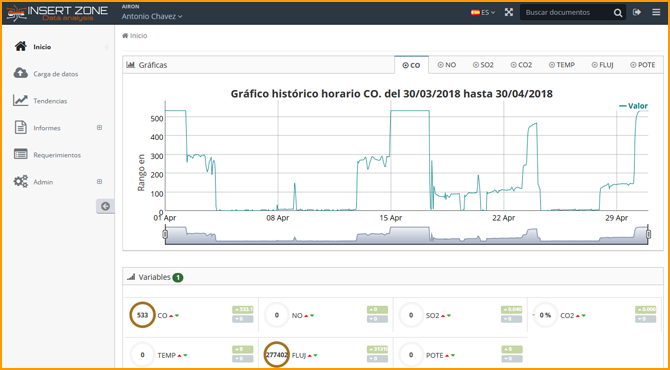Select the NO chart radio tab
Screen dimensions: 670x370
click(447, 65)
